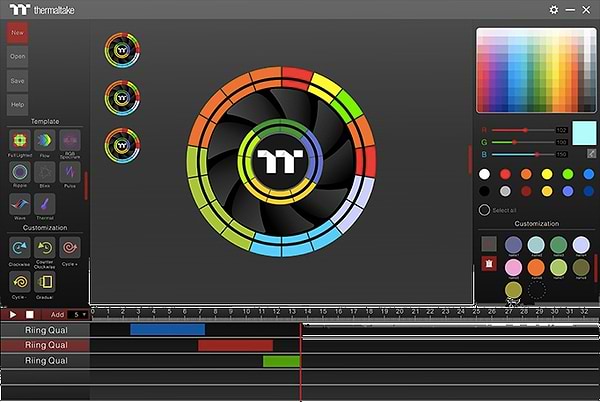Select the Full Lighted template

click(x=19, y=141)
